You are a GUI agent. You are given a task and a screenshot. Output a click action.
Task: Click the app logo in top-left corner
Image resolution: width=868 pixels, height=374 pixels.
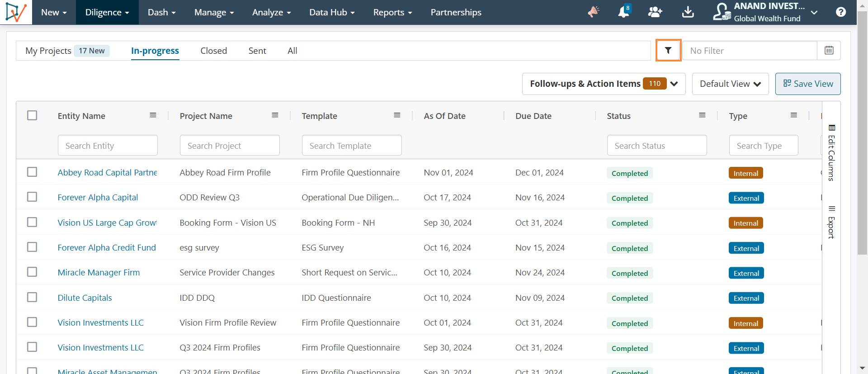(16, 12)
